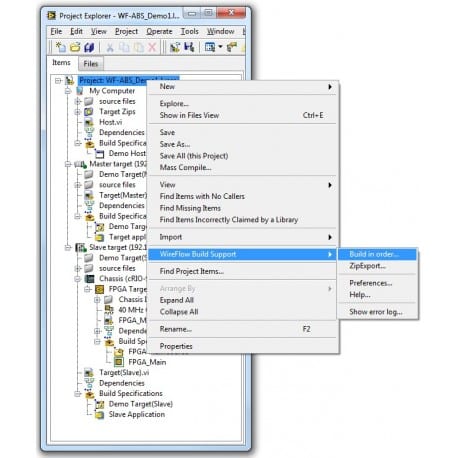Collapse the project root node
The image size is (458, 458).
click(x=58, y=81)
